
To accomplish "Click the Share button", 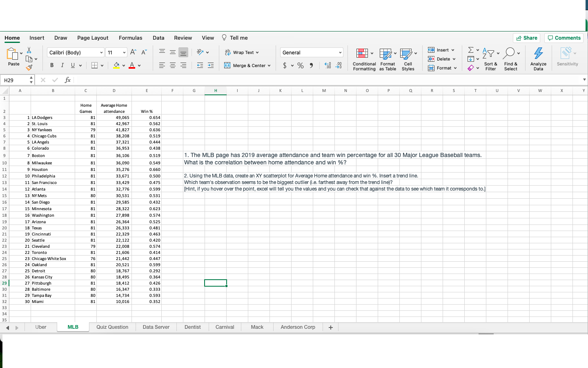I will click(526, 38).
